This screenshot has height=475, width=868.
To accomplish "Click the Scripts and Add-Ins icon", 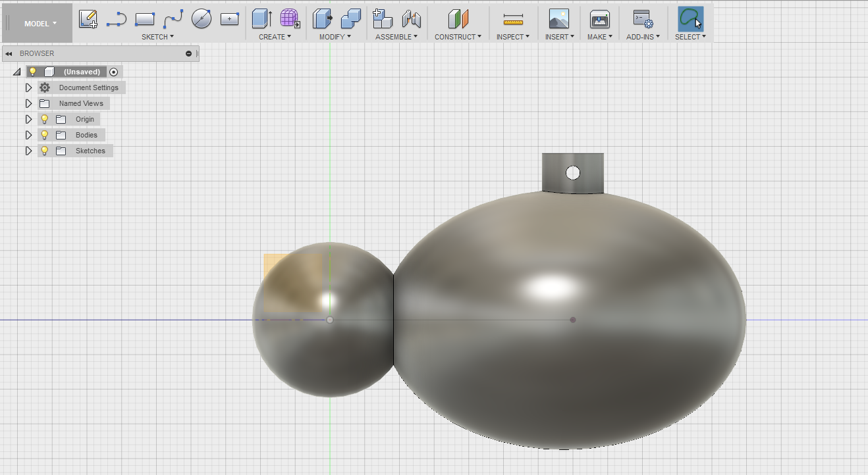I will tap(642, 19).
